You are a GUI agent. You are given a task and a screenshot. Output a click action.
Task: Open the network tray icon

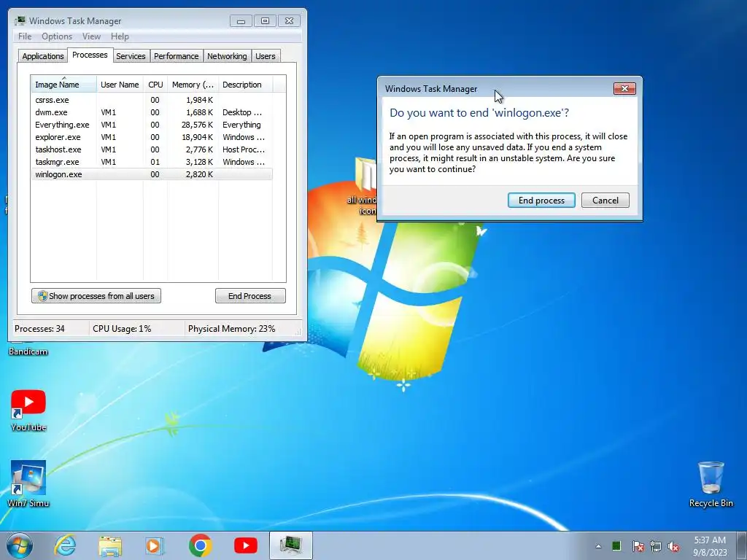(656, 546)
